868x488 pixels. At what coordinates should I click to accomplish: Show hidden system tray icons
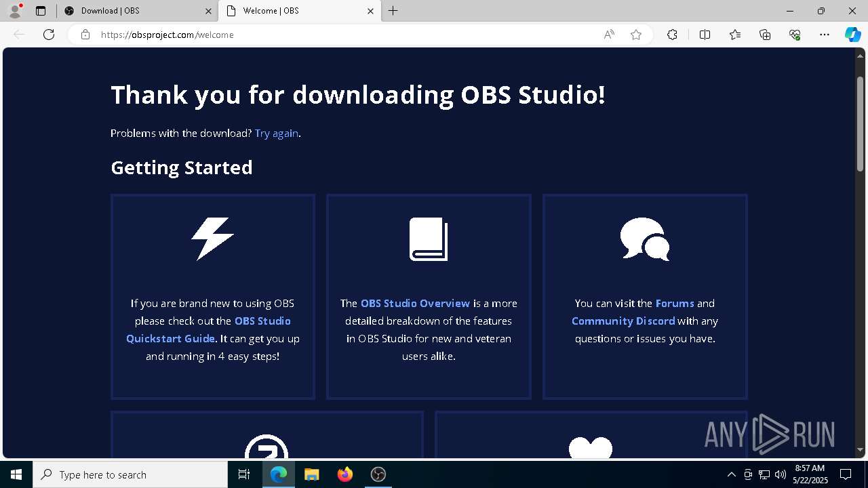coord(732,474)
